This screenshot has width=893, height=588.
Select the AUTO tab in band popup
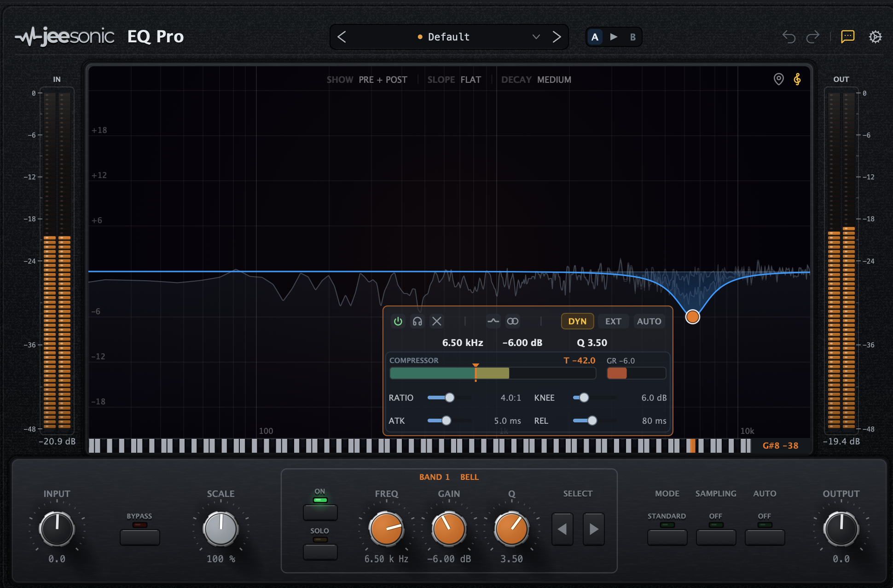649,321
